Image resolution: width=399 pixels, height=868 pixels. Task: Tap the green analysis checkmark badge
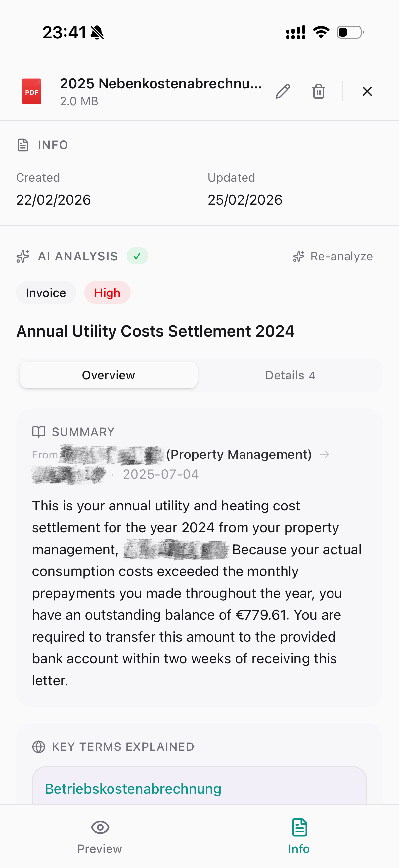coord(137,256)
